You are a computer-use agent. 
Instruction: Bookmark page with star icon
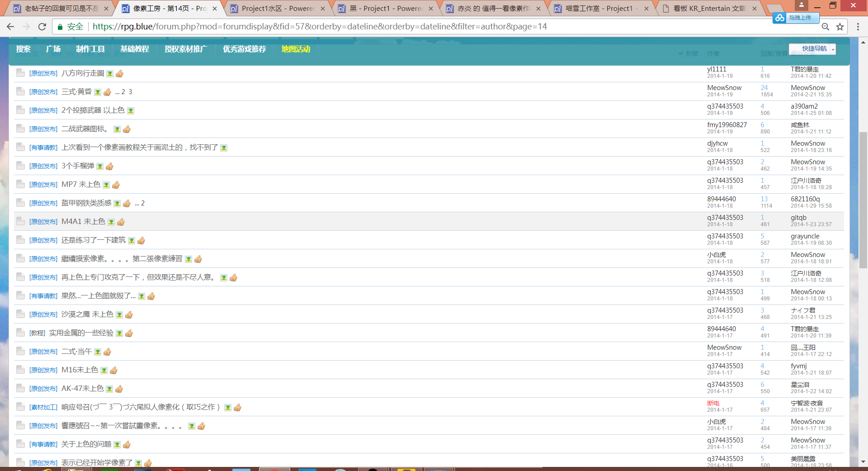point(840,27)
